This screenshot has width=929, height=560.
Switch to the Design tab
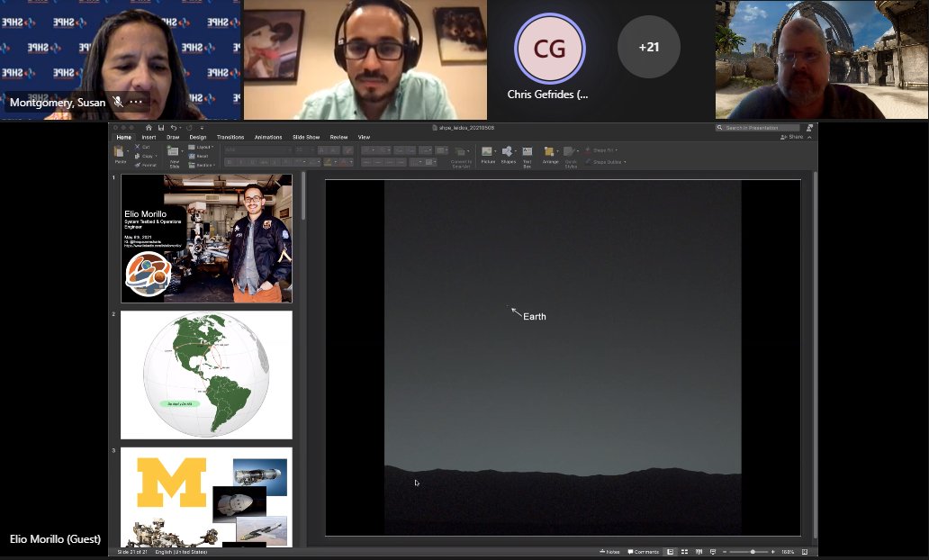click(198, 137)
